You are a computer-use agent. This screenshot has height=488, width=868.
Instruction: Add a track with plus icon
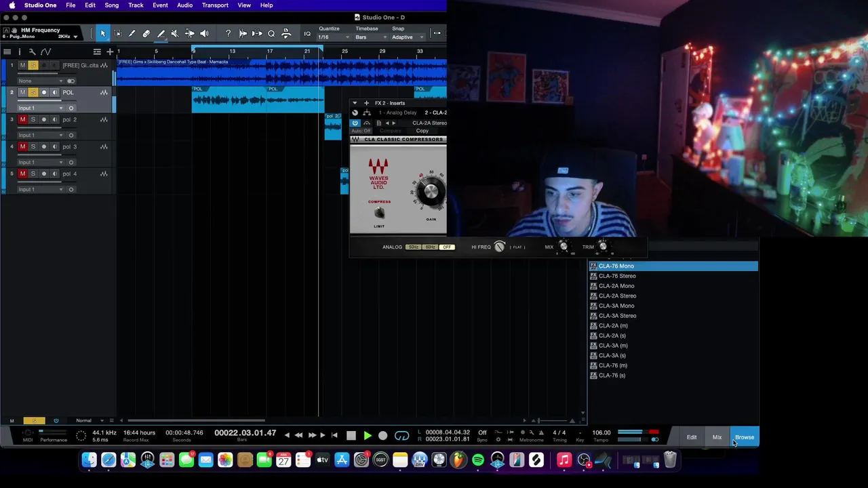pos(110,52)
